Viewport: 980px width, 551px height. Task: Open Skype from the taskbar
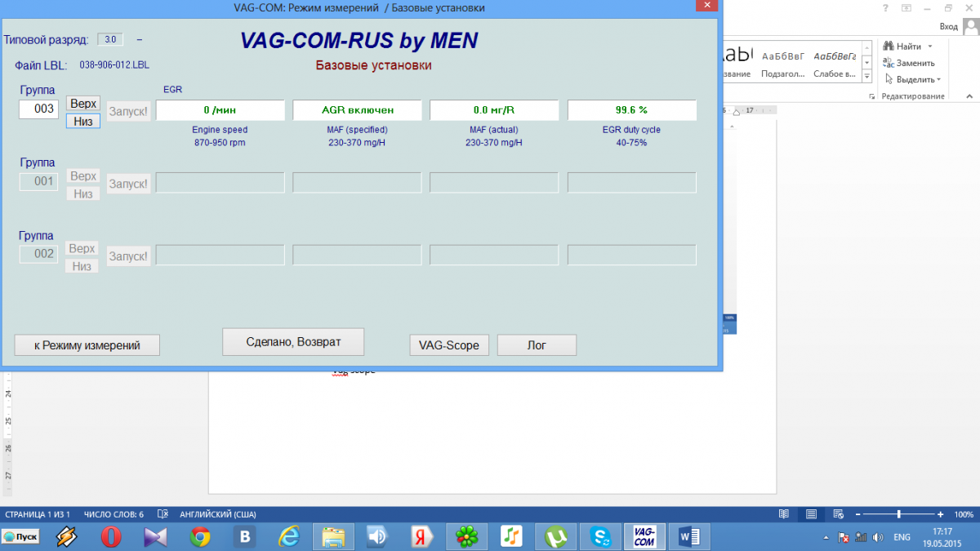[599, 536]
